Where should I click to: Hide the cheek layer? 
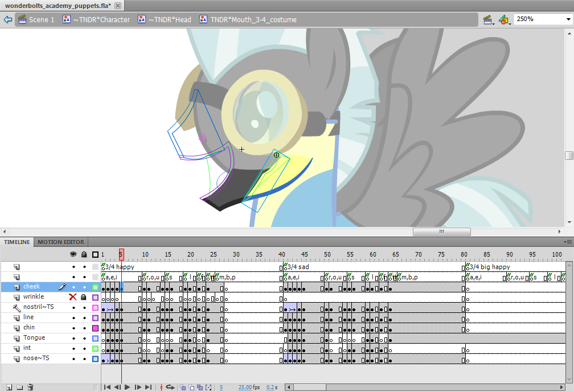tap(73, 287)
